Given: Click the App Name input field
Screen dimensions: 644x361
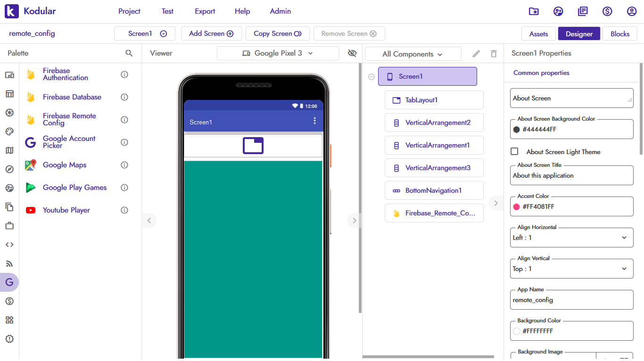Looking at the screenshot, I should pos(572,300).
